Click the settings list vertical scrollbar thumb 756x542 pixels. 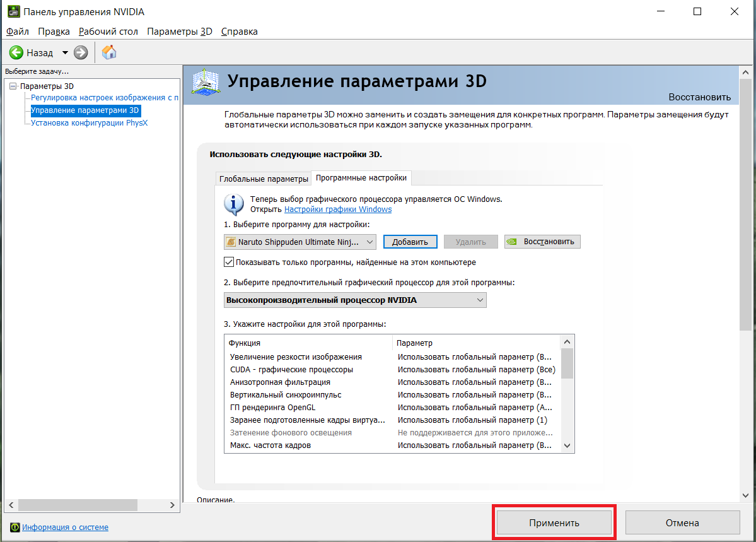[567, 364]
